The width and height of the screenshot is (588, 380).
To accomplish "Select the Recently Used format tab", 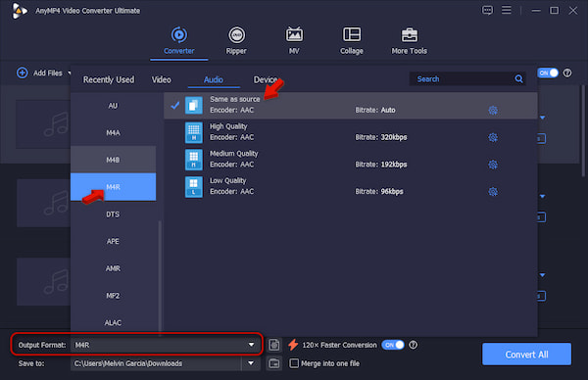I will pos(109,79).
